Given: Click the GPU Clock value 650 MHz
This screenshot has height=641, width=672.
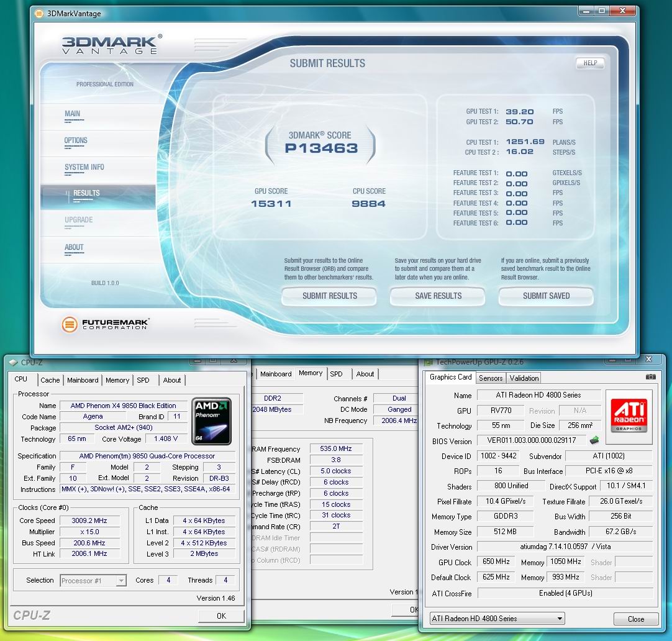Looking at the screenshot, I should pos(496,561).
